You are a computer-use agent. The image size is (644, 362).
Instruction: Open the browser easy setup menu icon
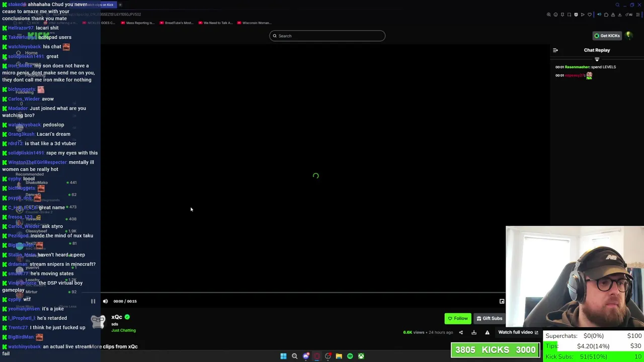[x=638, y=15]
